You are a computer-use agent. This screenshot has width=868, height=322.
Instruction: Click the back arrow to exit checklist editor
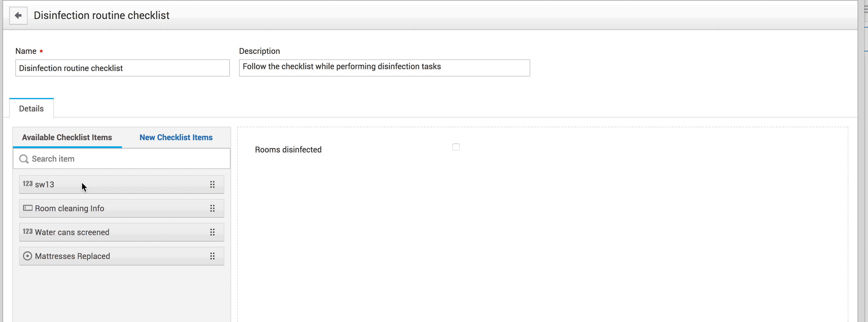point(18,15)
